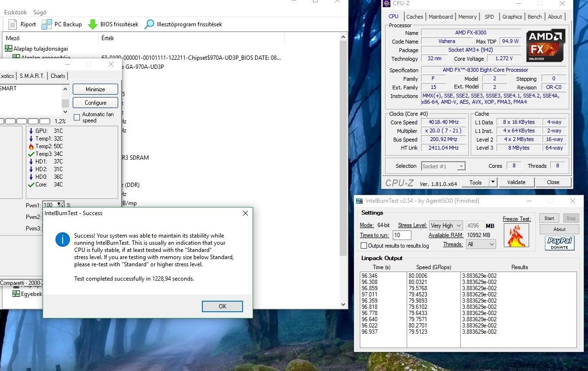Open Illesztőprogram frissítések magnifier icon
The height and width of the screenshot is (371, 588).
[x=149, y=24]
